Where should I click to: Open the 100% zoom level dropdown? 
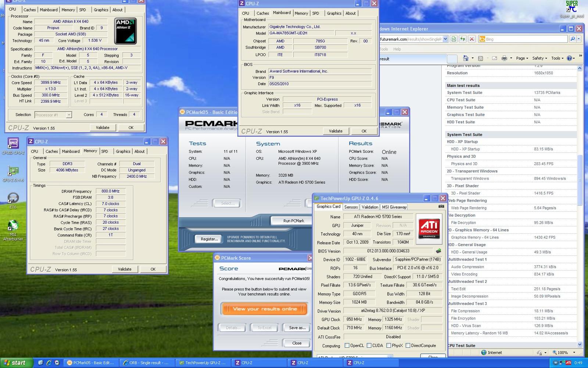click(574, 353)
